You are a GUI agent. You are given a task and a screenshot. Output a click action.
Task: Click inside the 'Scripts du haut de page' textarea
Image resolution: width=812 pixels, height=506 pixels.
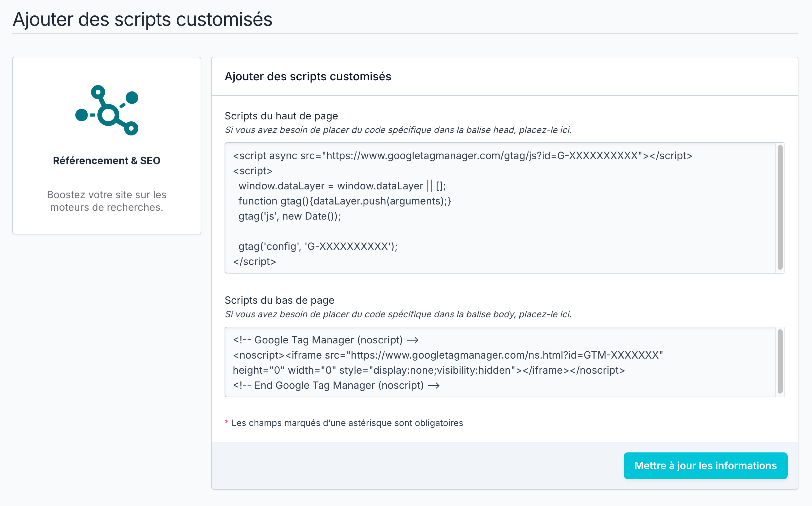502,208
